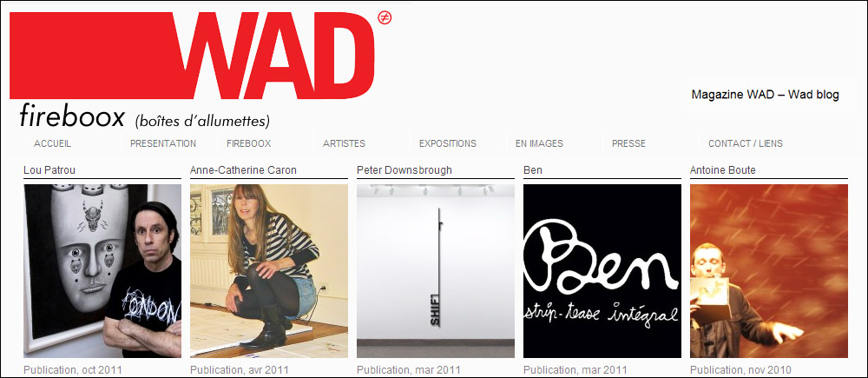Click the fireboox (boîtes d'allumettes) title
The width and height of the screenshot is (868, 378).
pos(144,117)
